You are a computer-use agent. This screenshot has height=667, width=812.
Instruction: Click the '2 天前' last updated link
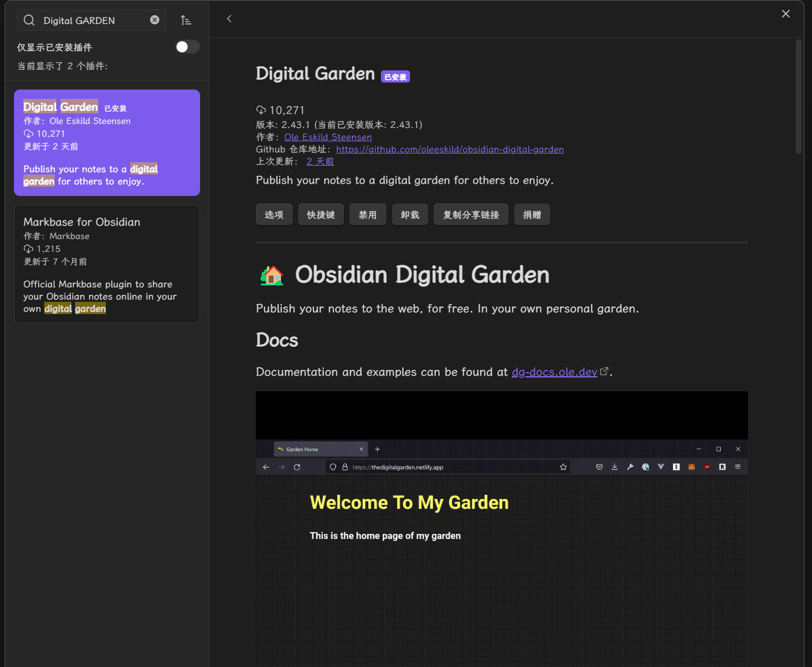coord(320,162)
